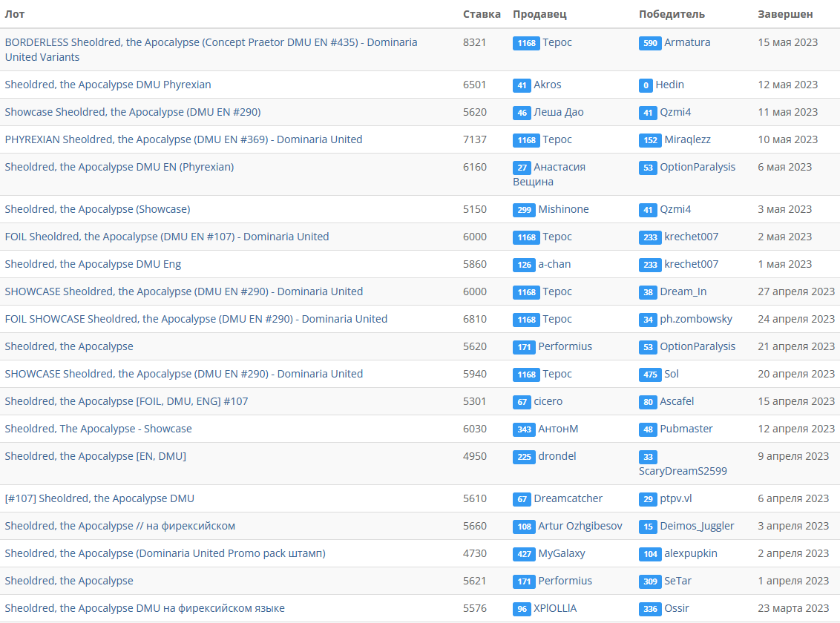Open the Dominaria United Promo pack штамп lot
Image resolution: width=840 pixels, height=623 pixels.
click(165, 553)
